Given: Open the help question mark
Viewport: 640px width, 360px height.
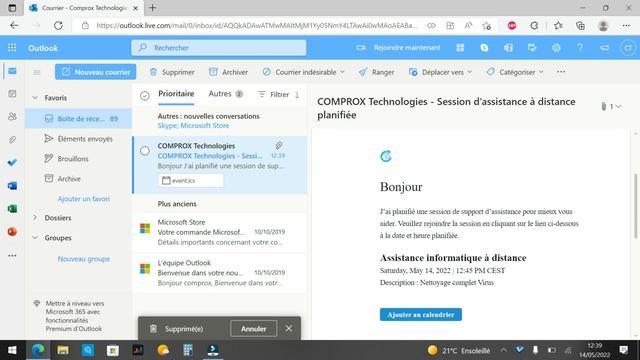Looking at the screenshot, I should (580, 48).
